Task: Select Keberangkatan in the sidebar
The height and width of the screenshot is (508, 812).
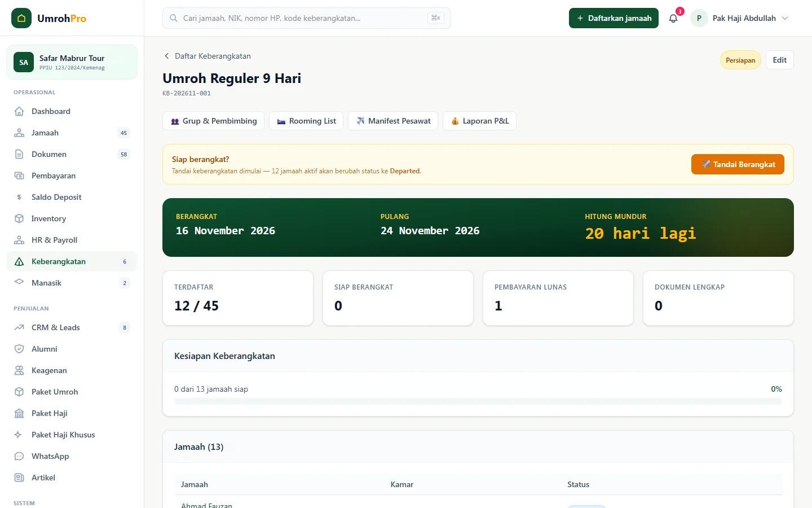Action: pyautogui.click(x=72, y=261)
